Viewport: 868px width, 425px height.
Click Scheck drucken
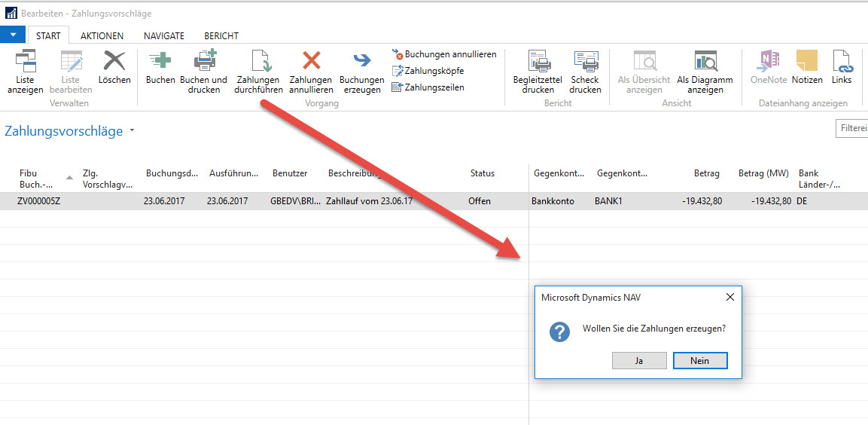pos(586,72)
